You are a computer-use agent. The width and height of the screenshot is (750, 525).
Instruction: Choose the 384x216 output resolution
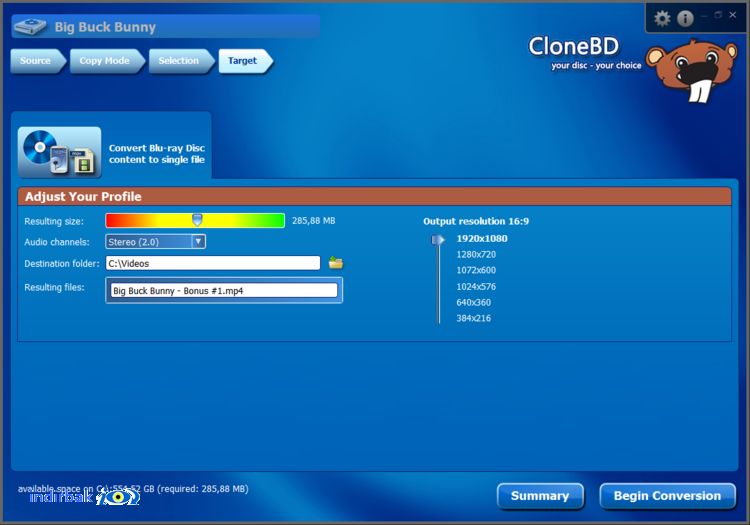[x=474, y=318]
